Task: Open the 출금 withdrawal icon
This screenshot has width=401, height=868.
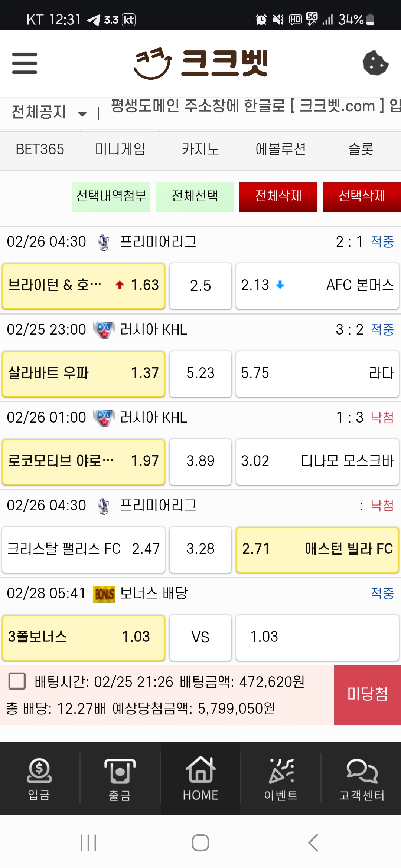Action: point(120,779)
